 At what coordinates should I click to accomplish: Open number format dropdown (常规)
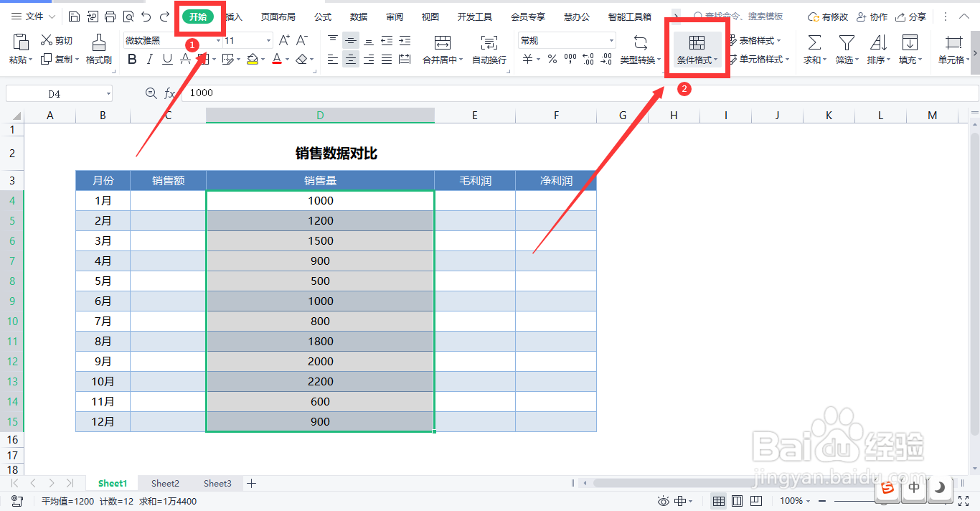(x=611, y=41)
